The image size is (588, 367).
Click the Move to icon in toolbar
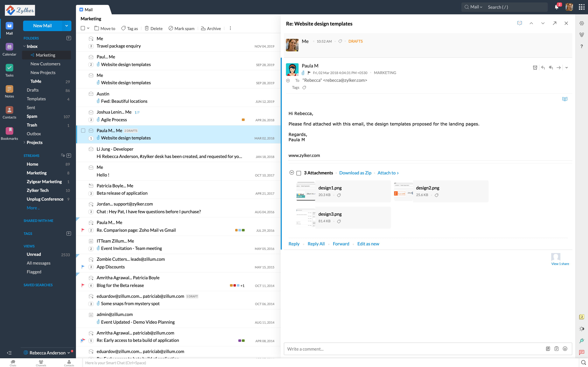click(x=97, y=28)
